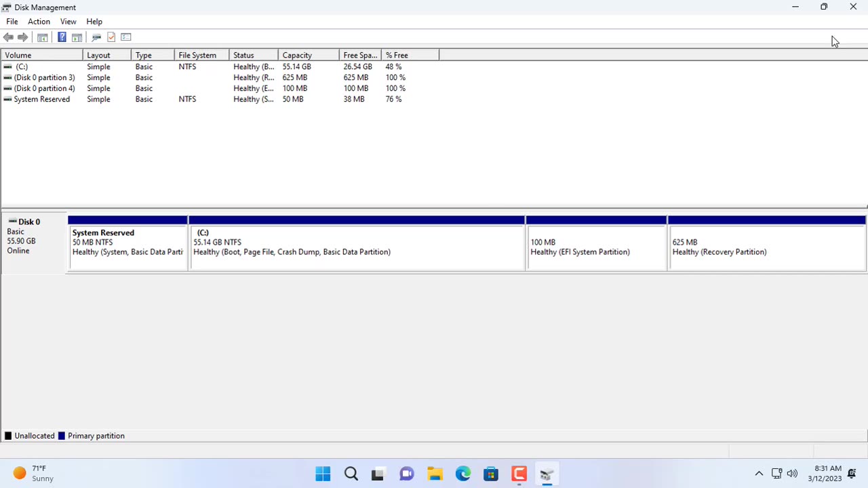
Task: Restore down the Disk Management window
Action: coord(824,7)
